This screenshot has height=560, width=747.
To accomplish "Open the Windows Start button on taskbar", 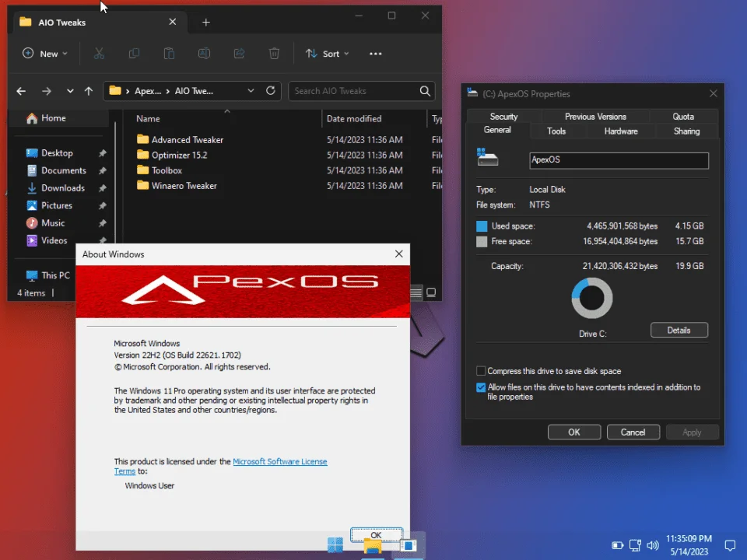I will pos(335,544).
